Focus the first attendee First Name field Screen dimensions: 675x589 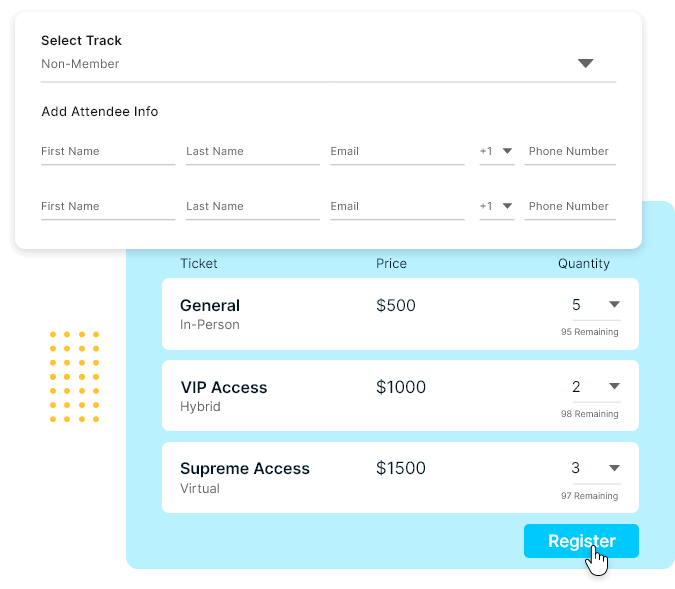click(107, 152)
